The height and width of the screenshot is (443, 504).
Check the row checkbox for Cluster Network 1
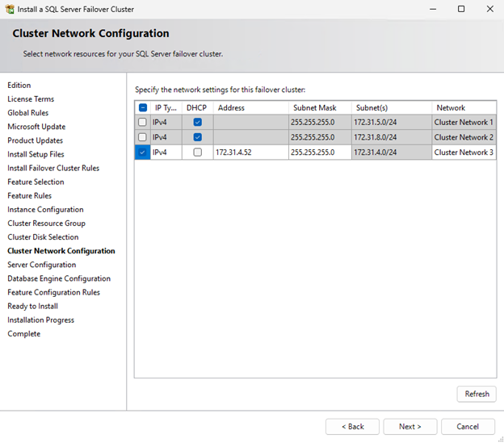142,122
